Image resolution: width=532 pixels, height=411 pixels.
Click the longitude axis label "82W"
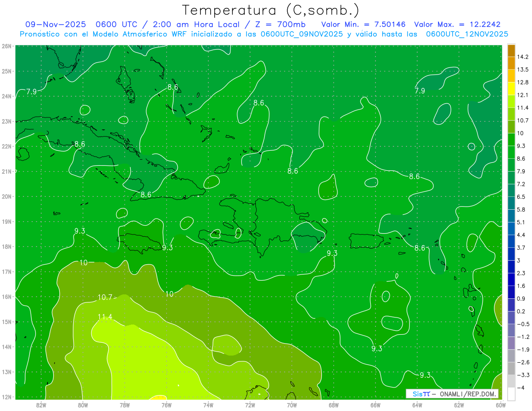(x=41, y=405)
